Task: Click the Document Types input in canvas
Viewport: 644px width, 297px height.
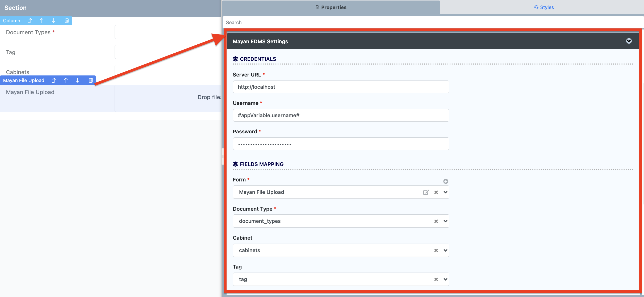Action: pos(168,32)
